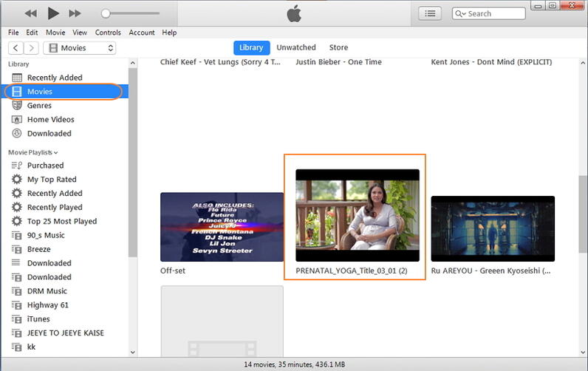Click the sidebar scroll down arrow
This screenshot has height=371, width=588.
tap(133, 353)
